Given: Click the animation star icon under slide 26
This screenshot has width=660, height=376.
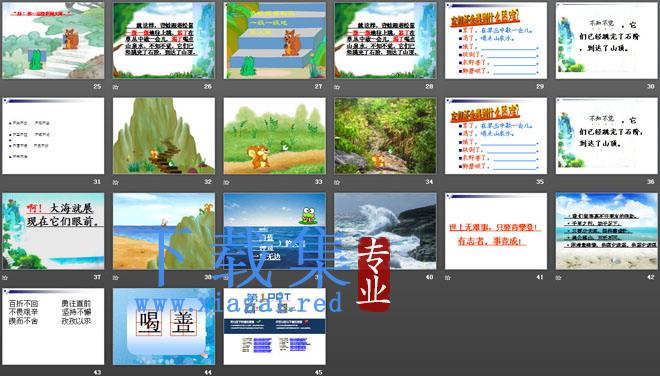Looking at the screenshot, I should (116, 87).
